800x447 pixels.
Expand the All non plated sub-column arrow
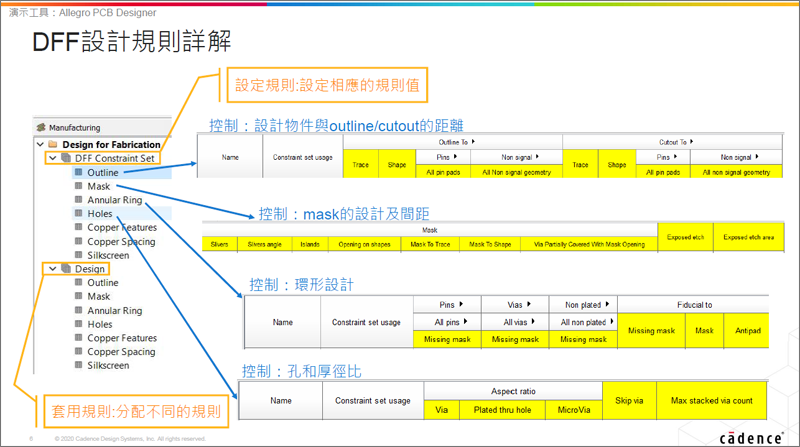[611, 321]
